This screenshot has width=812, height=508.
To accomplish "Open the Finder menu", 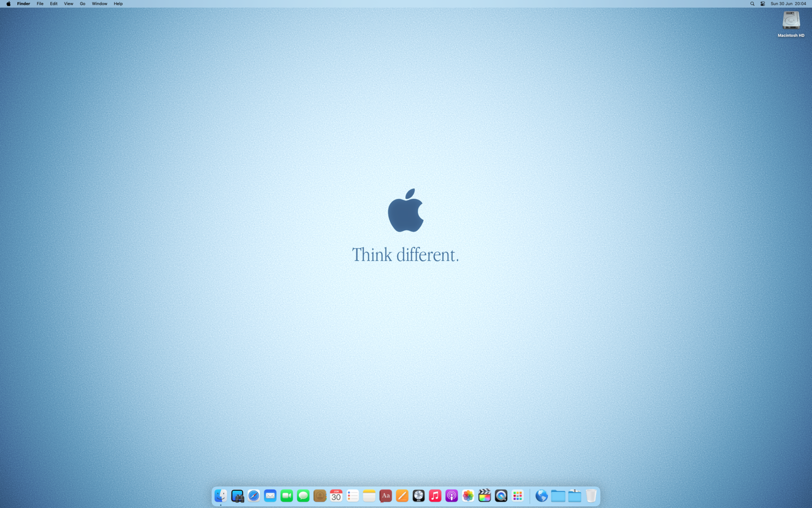I will (24, 4).
